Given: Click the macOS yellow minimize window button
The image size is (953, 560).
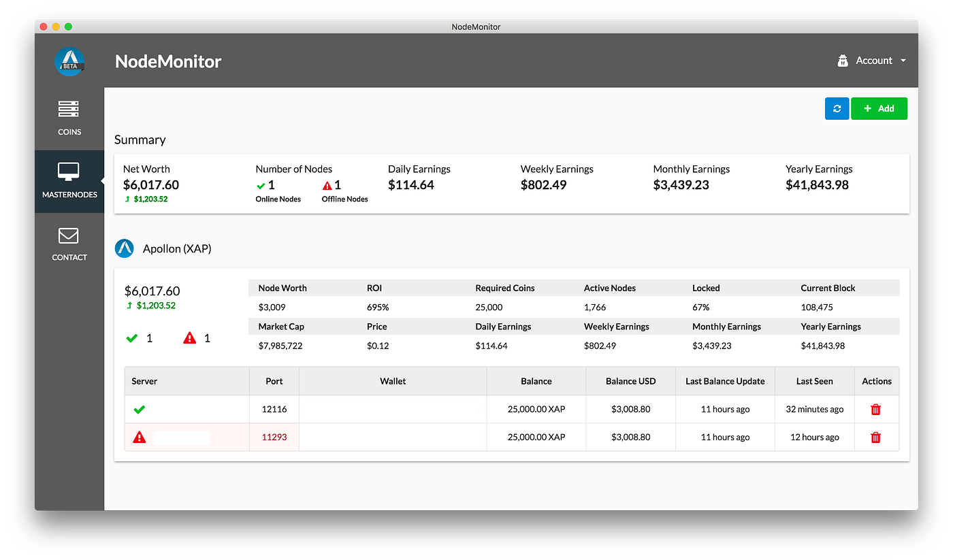Looking at the screenshot, I should click(x=56, y=27).
